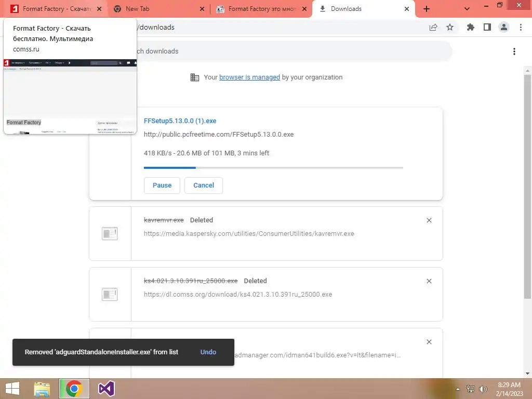This screenshot has width=532, height=399.
Task: Click the pcfreetime.com FFSetup download URL
Action: click(219, 135)
